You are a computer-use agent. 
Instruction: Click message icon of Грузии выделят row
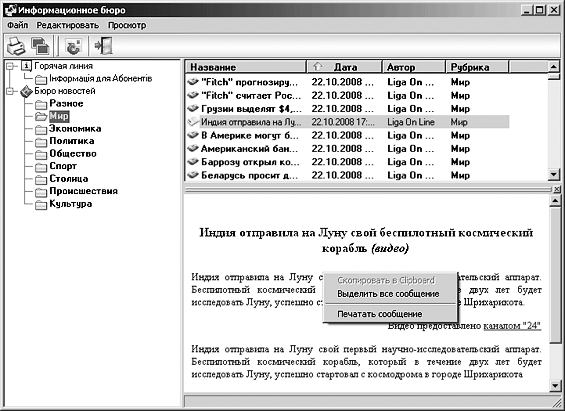tap(193, 109)
